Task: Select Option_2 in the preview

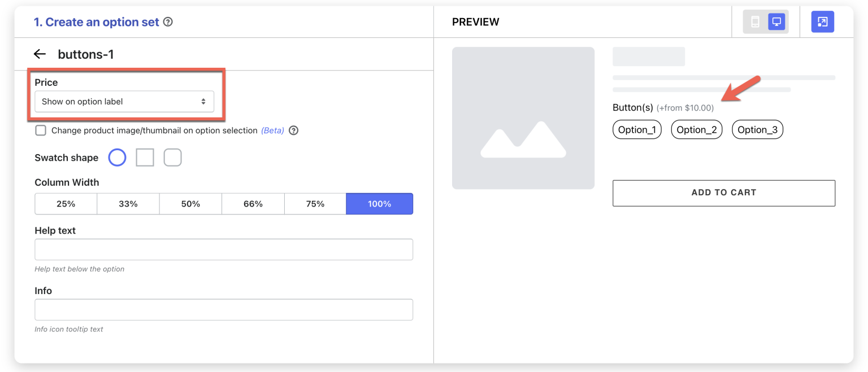Action: [x=696, y=129]
